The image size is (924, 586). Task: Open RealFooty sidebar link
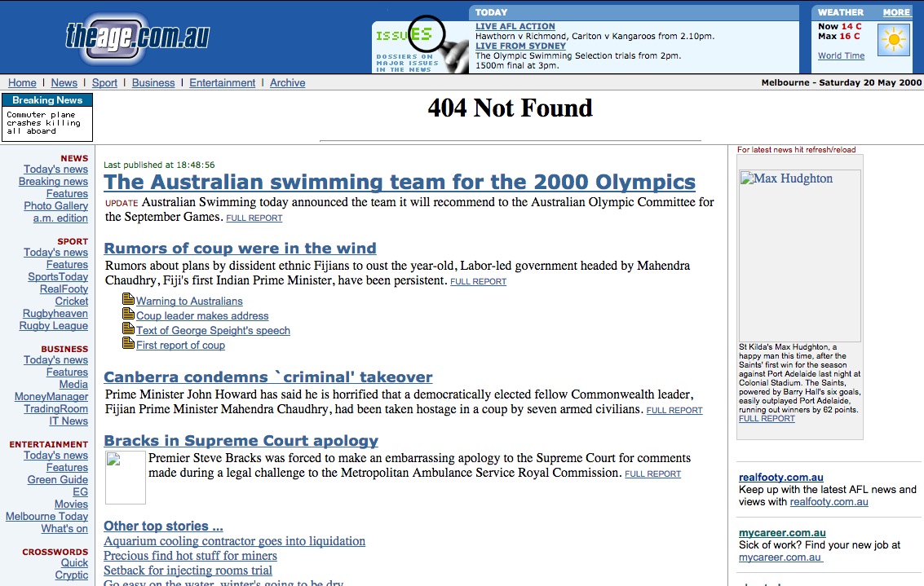coord(64,289)
